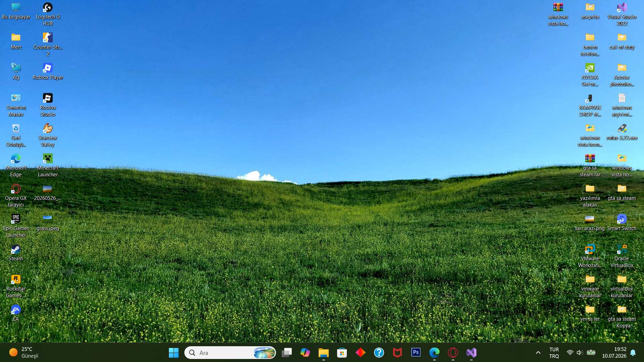
Task: Open the clock showing 19:52 and date
Action: (614, 353)
